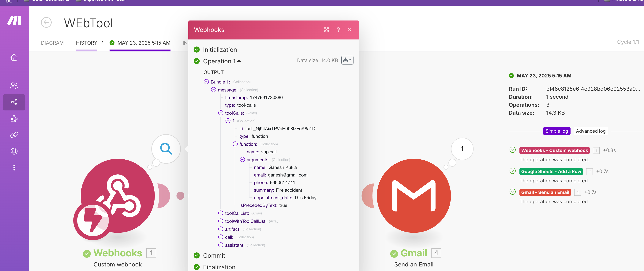Click module number 2 in the log
The image size is (644, 271).
point(589,171)
